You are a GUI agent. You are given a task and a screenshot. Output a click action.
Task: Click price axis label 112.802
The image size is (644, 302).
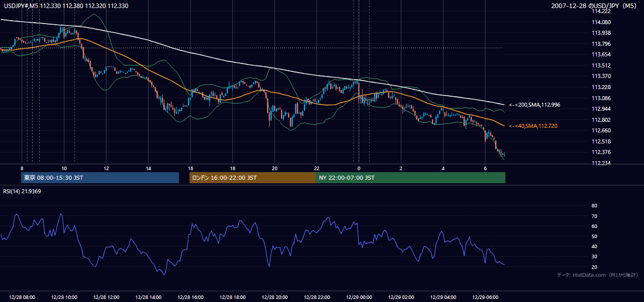601,120
